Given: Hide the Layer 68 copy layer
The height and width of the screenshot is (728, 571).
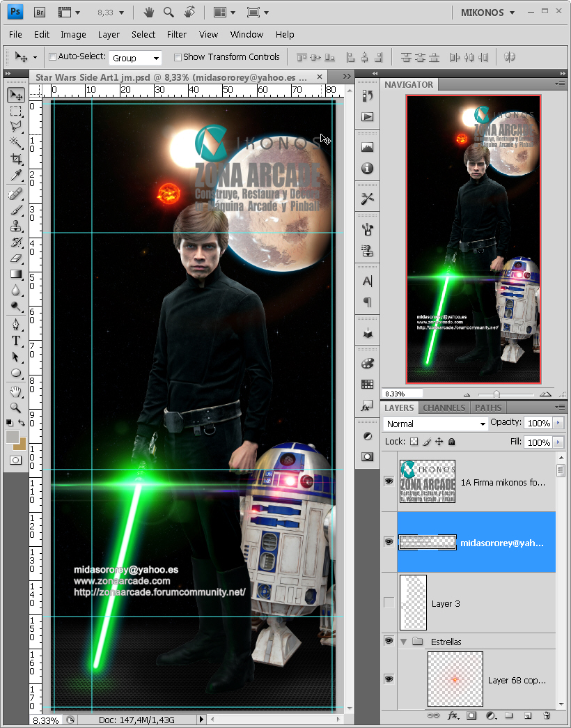Looking at the screenshot, I should 389,679.
